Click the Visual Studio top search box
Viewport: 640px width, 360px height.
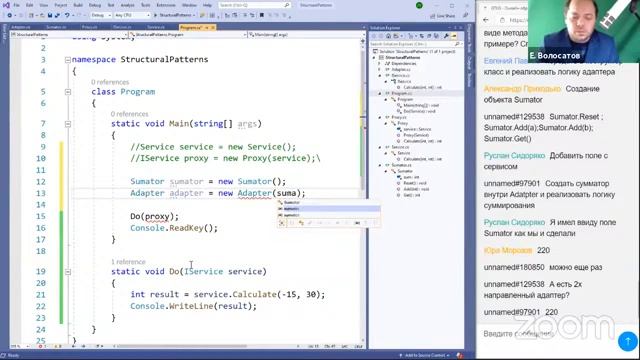pyautogui.click(x=255, y=5)
